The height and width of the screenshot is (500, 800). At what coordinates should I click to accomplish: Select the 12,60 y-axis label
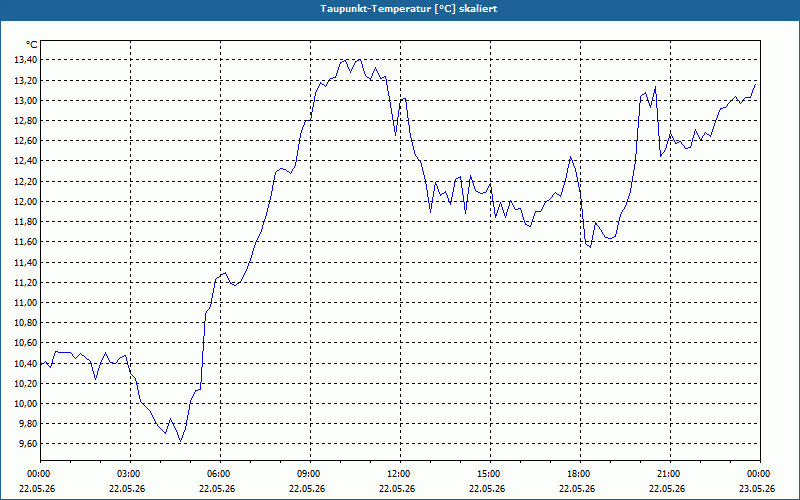click(27, 141)
